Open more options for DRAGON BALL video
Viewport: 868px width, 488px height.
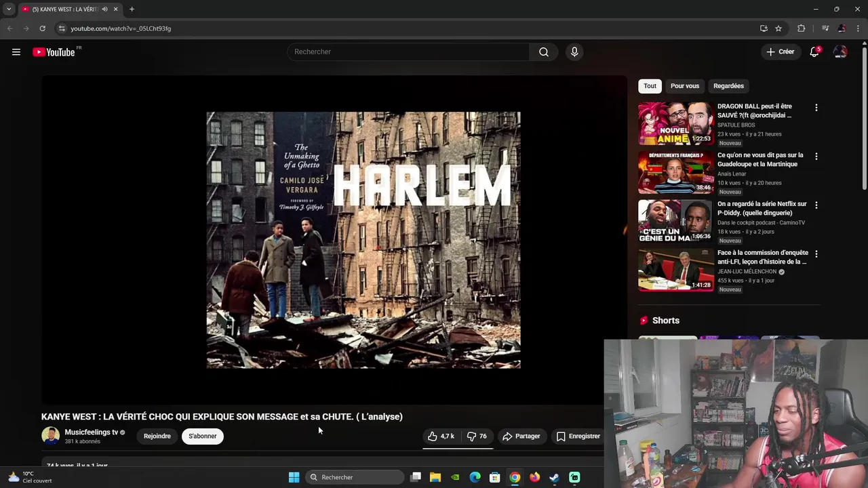[x=816, y=108]
